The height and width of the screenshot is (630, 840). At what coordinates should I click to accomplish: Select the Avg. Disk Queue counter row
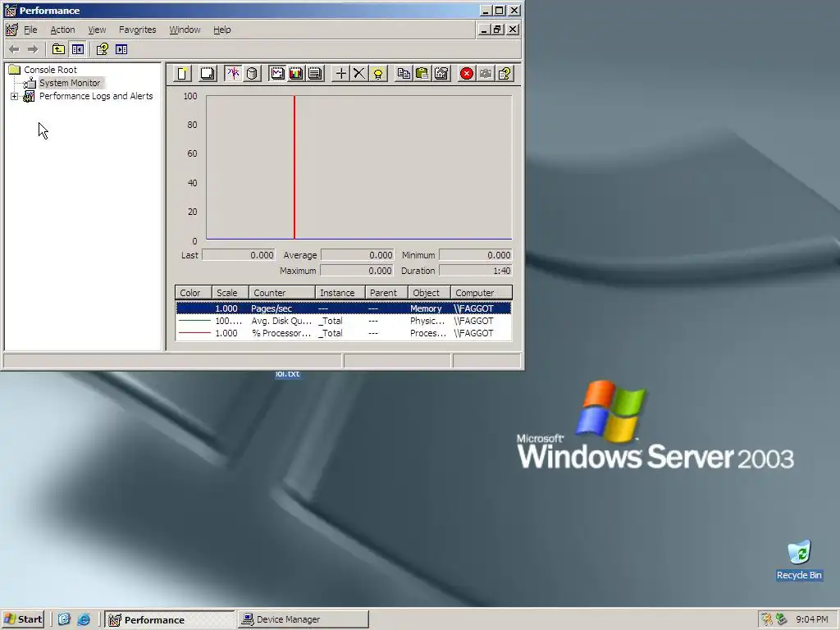344,321
